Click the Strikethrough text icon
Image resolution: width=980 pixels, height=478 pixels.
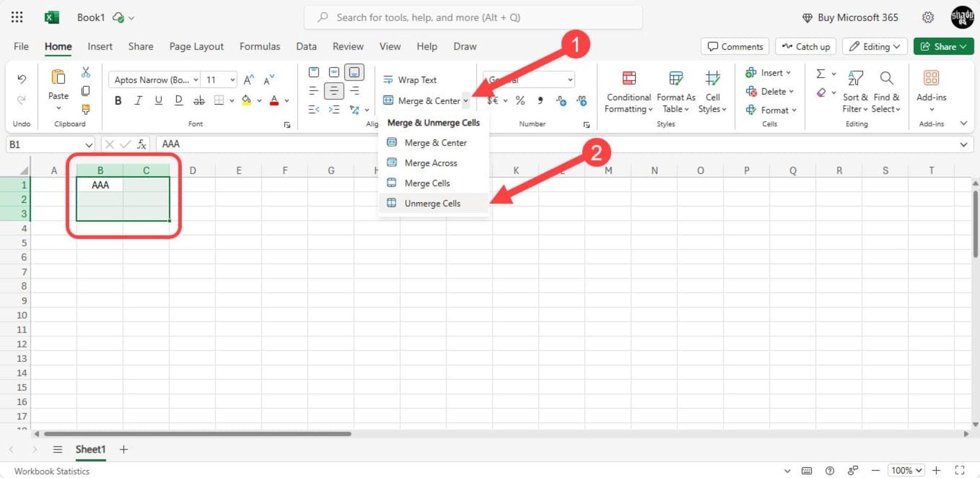tap(199, 101)
